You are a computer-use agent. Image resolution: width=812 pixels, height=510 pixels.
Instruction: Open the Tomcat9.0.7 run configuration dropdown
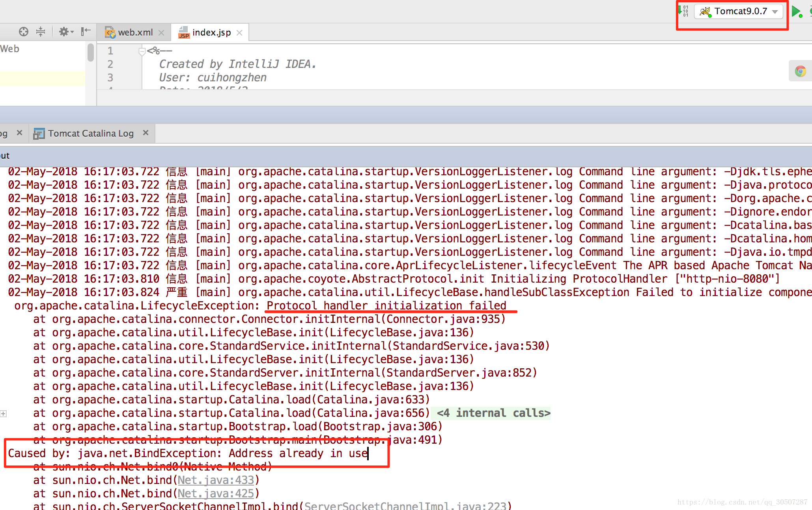pyautogui.click(x=774, y=11)
